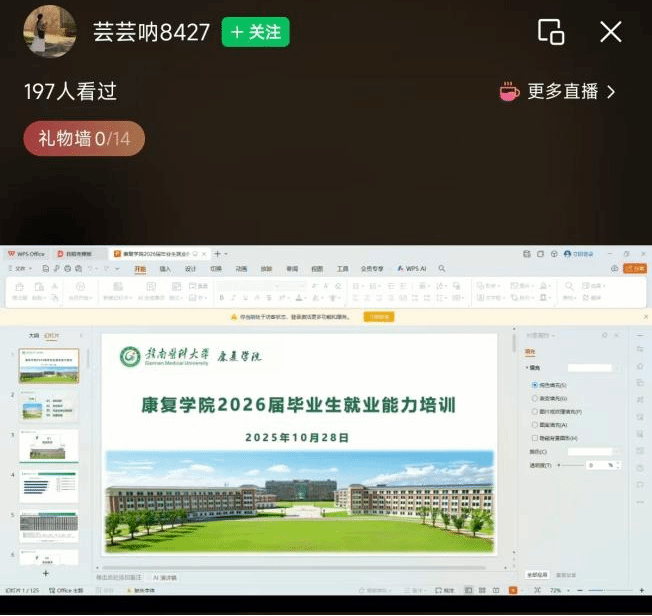Open the 插入 ribbon tab

pyautogui.click(x=165, y=269)
